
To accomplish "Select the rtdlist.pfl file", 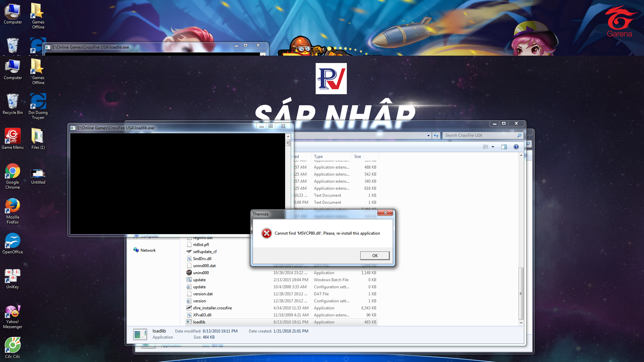I will coord(201,245).
